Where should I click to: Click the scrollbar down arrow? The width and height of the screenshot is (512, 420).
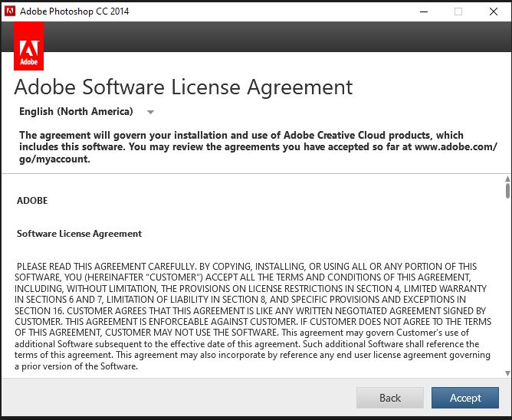(x=507, y=373)
